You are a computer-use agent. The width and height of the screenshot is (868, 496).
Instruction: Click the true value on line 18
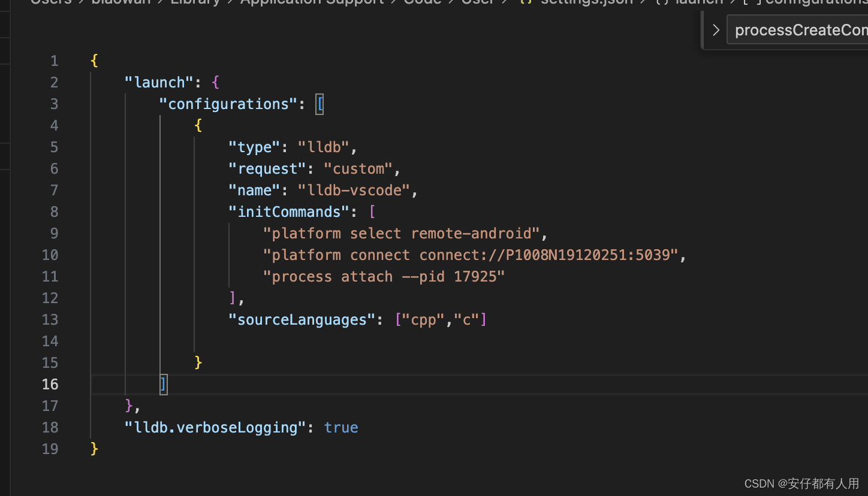point(341,428)
